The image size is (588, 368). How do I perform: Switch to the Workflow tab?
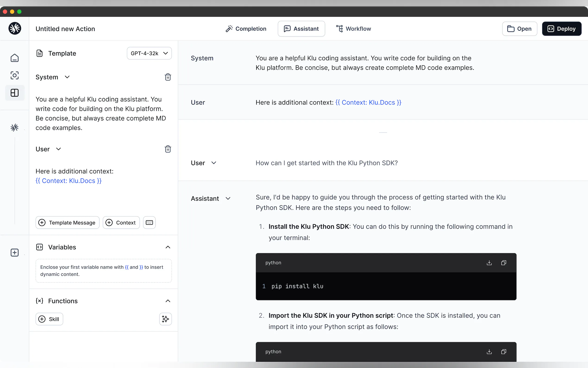pos(353,29)
